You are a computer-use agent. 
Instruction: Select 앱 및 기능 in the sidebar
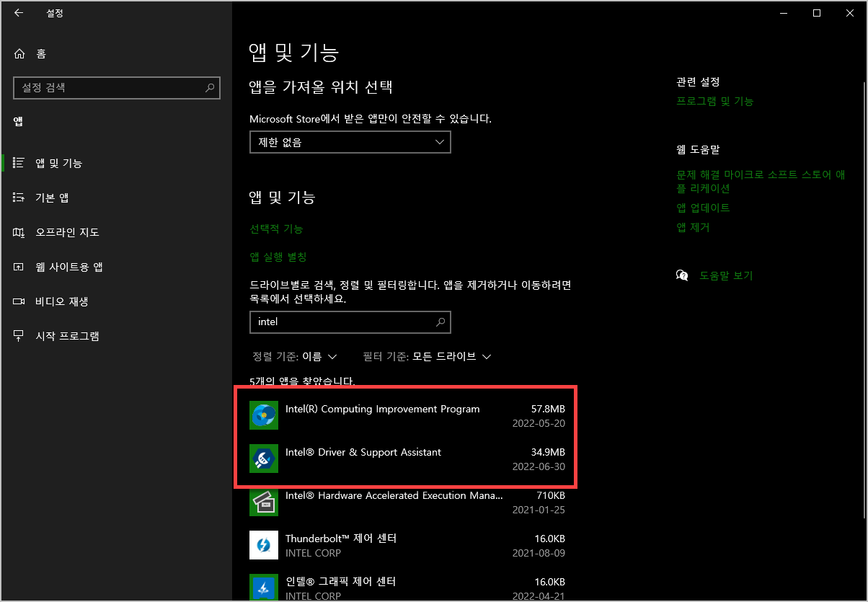pos(115,163)
